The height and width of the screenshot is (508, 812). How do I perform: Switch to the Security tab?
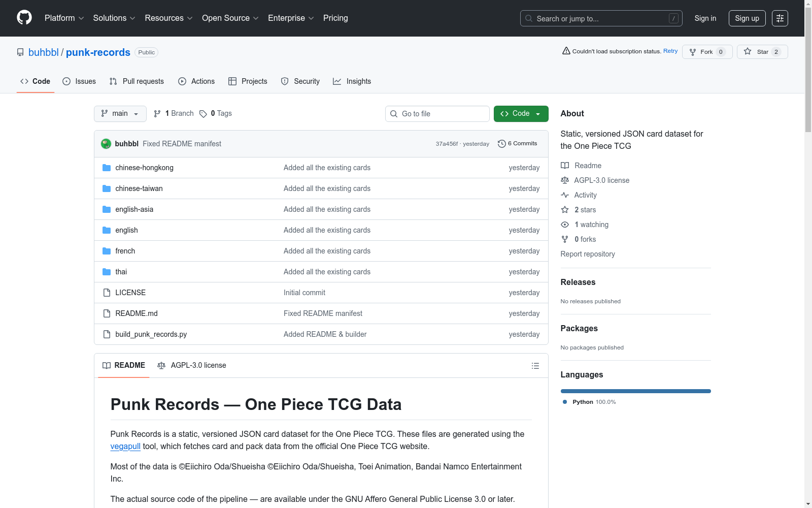pyautogui.click(x=300, y=81)
